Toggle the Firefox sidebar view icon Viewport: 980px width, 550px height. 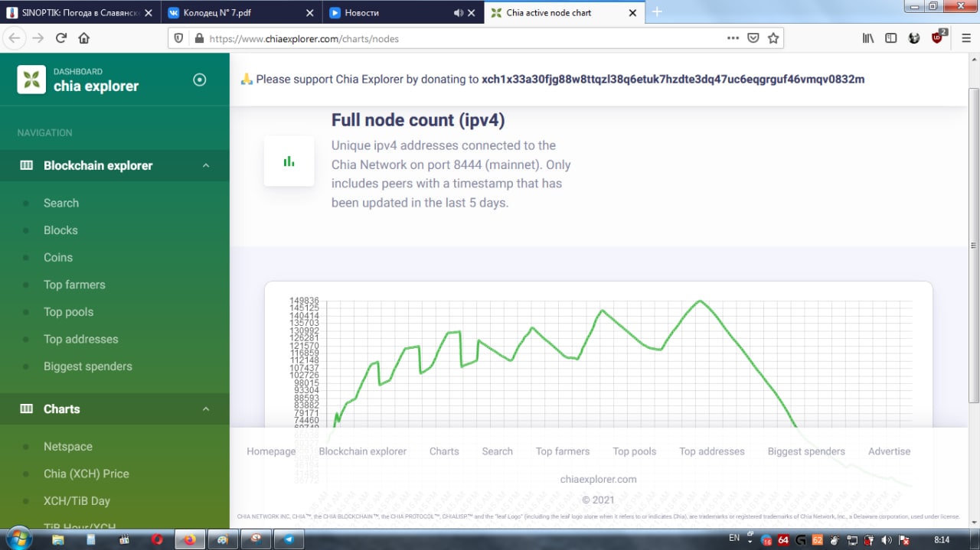pos(891,38)
